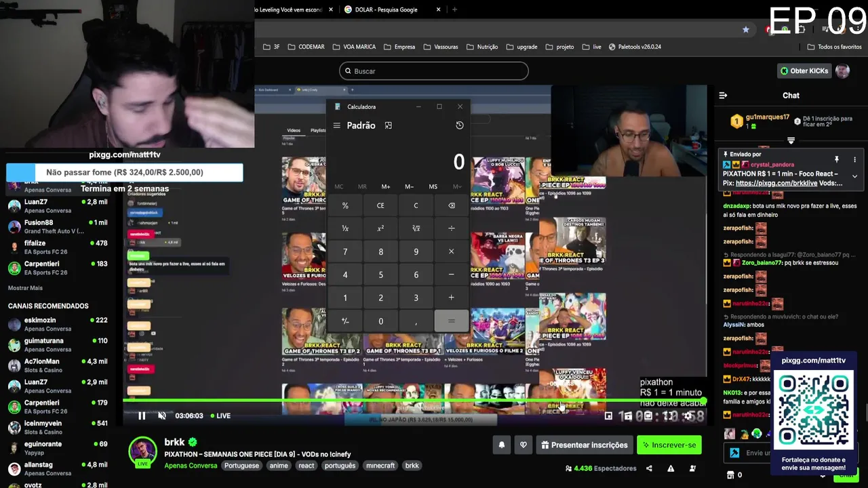Open the eskimozin recommended channel
This screenshot has width=868, height=488.
(58, 324)
